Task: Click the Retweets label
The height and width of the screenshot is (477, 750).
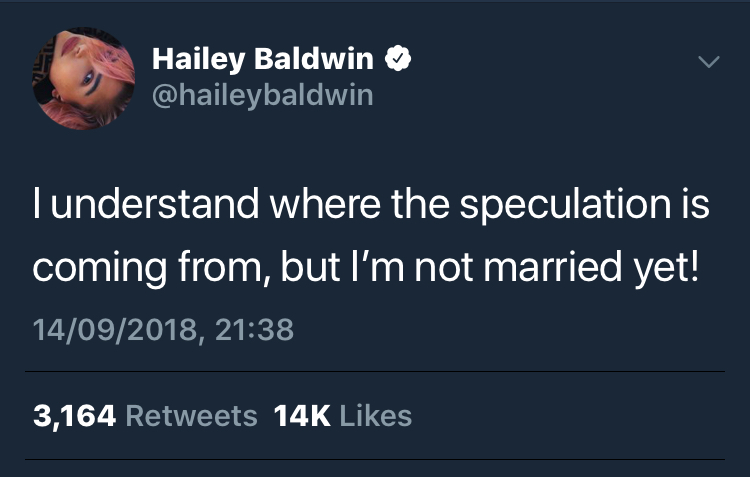Action: pos(191,416)
